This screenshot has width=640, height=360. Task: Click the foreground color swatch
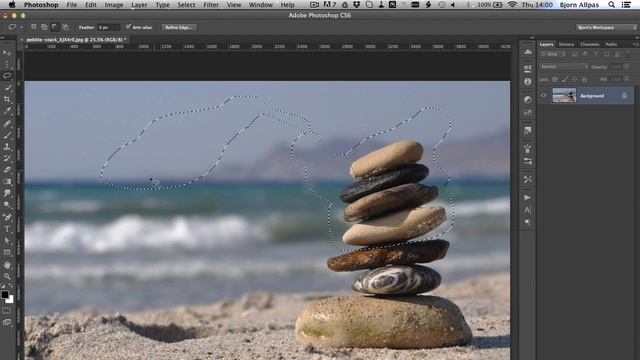coord(5,294)
